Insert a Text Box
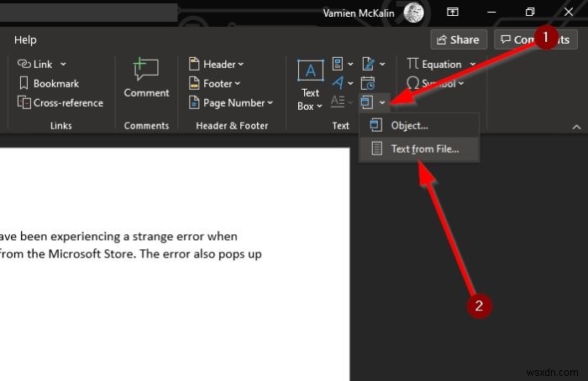 click(x=310, y=85)
